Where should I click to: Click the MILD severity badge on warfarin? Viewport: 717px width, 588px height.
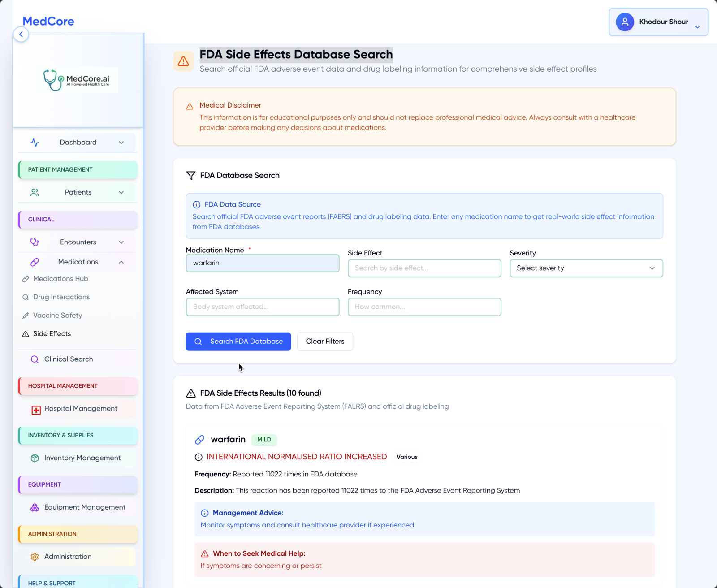coord(264,440)
